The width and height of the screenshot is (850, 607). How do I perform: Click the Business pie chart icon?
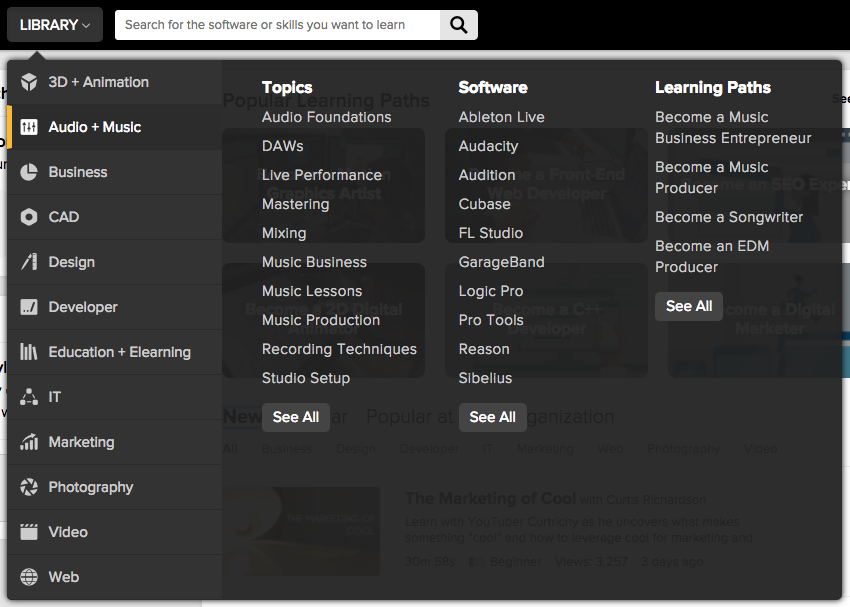29,172
